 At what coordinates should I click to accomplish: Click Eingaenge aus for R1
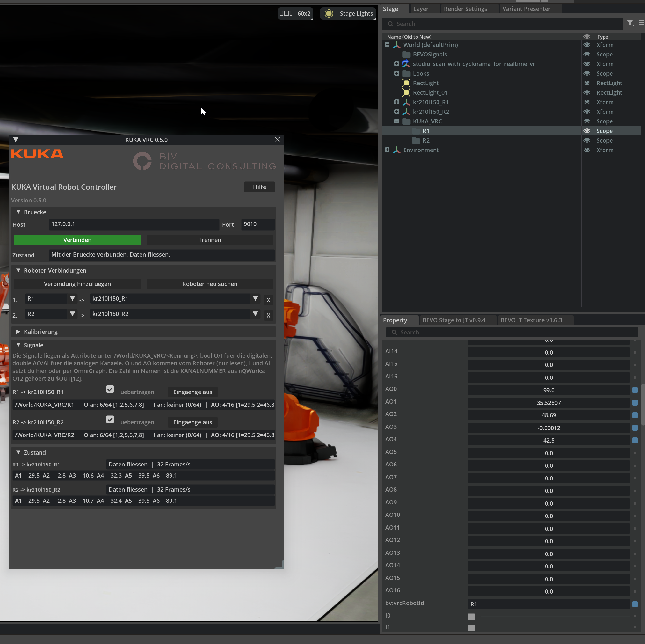pyautogui.click(x=192, y=392)
